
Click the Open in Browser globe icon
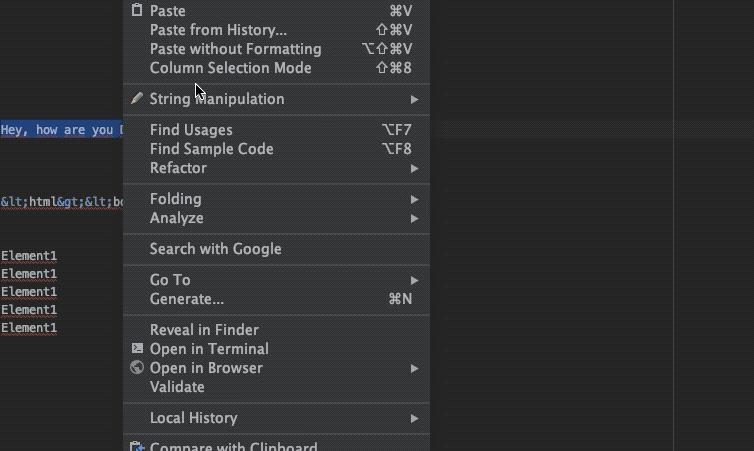137,368
